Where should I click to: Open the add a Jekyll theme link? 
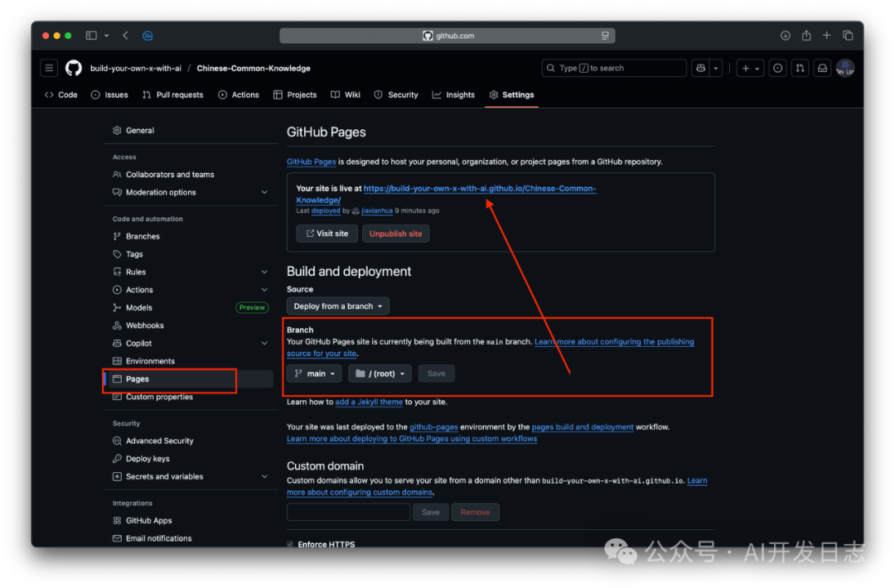point(369,402)
